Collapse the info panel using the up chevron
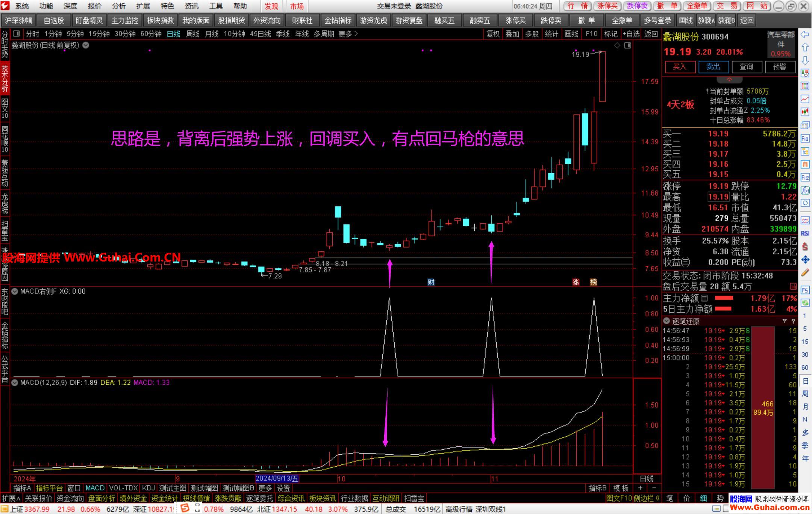 pos(729,80)
